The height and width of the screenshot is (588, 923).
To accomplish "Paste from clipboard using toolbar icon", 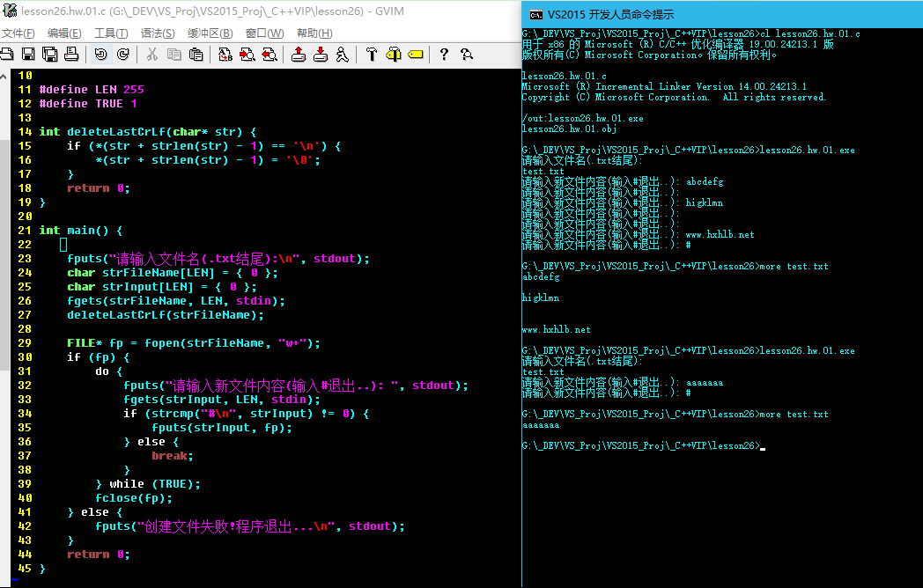I will click(x=196, y=55).
